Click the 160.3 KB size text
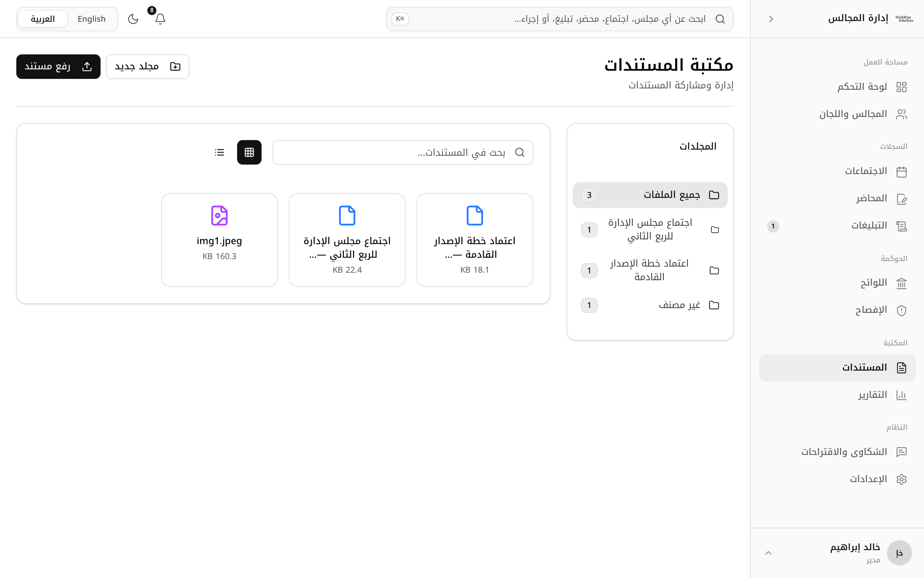Image resolution: width=924 pixels, height=578 pixels. coord(219,256)
